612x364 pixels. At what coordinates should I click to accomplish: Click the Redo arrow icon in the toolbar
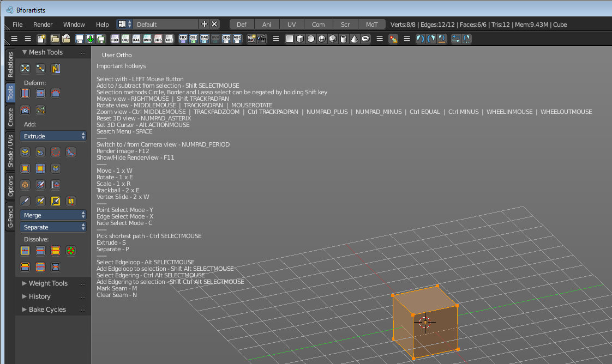[x=431, y=39]
